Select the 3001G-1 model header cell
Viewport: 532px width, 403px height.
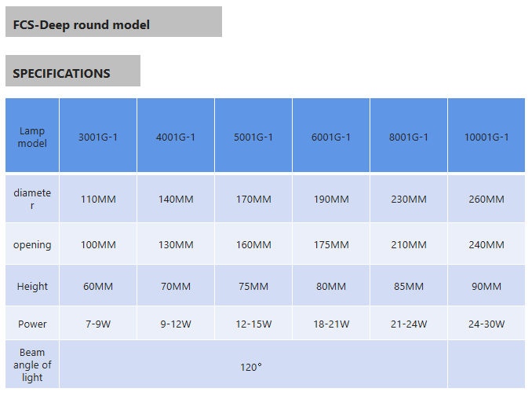pyautogui.click(x=98, y=137)
